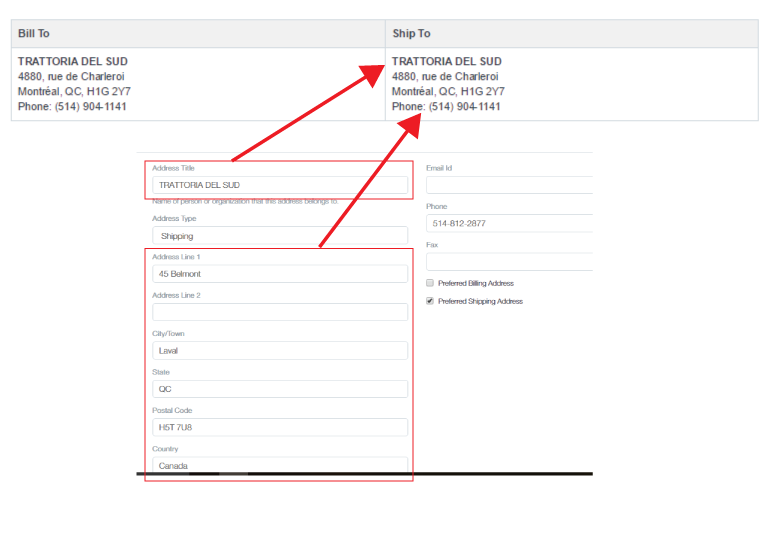The image size is (769, 534).
Task: Click the empty Fax input field
Action: [509, 261]
